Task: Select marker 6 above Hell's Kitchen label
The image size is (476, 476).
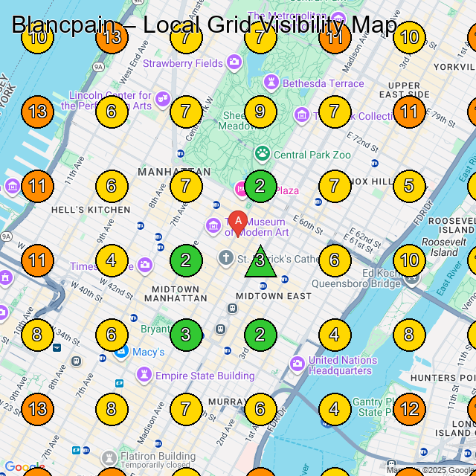Action: [112, 186]
